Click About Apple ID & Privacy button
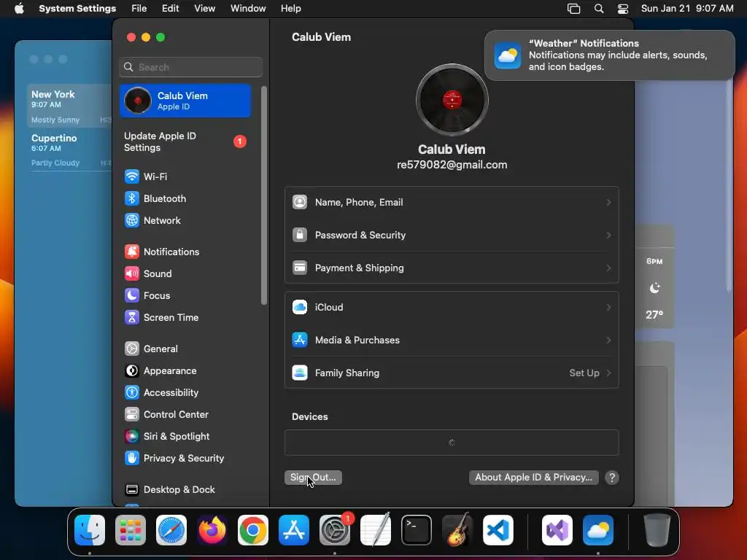Screen dimensions: 747x560 coord(533,478)
